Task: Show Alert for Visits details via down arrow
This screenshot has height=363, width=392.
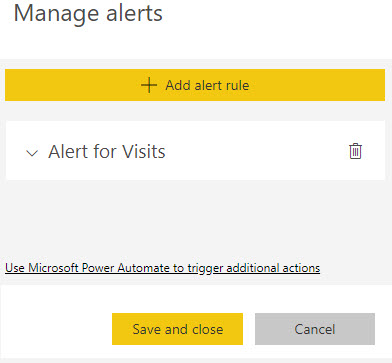Action: coord(32,153)
